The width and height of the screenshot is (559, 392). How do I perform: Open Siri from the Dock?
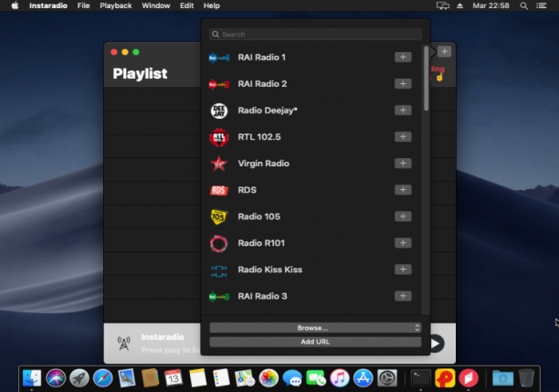[56, 378]
